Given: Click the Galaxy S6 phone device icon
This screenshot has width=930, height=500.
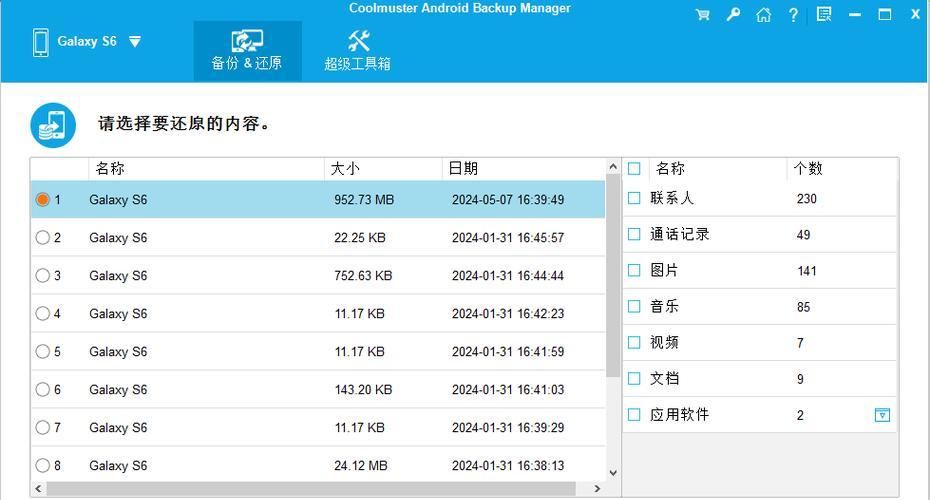Looking at the screenshot, I should click(41, 42).
